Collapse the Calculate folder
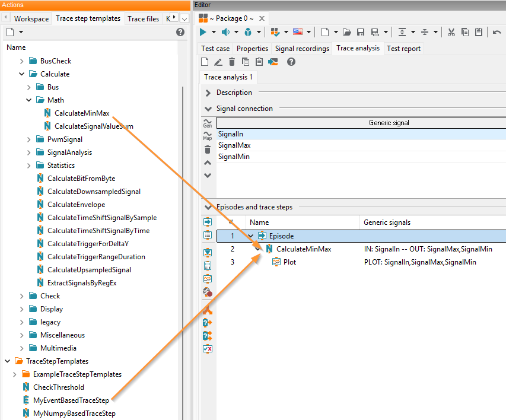This screenshot has width=506, height=420. 21,74
